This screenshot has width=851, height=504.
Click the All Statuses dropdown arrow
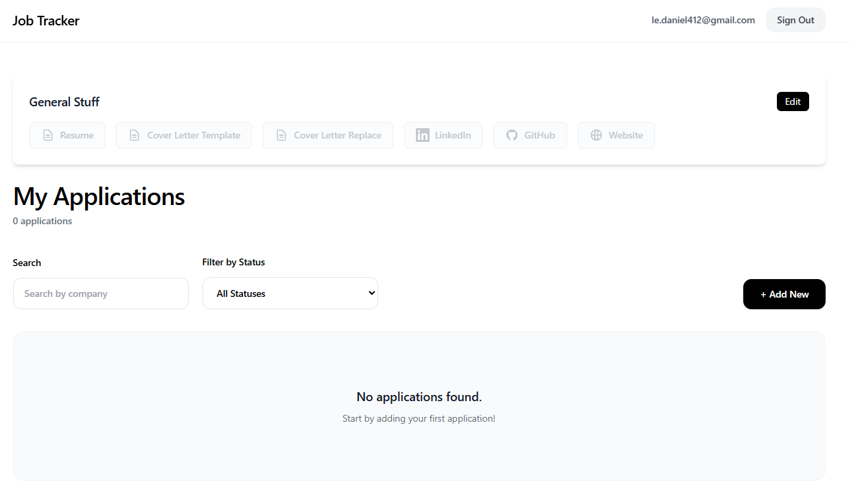click(x=371, y=293)
